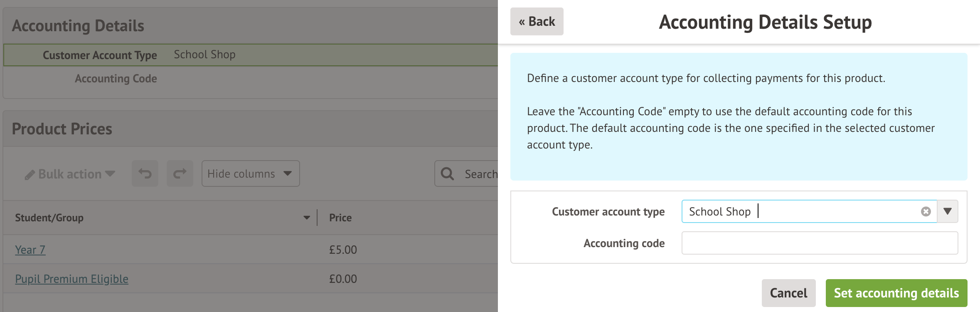Click the undo arrow icon
This screenshot has height=312, width=980.
(145, 173)
